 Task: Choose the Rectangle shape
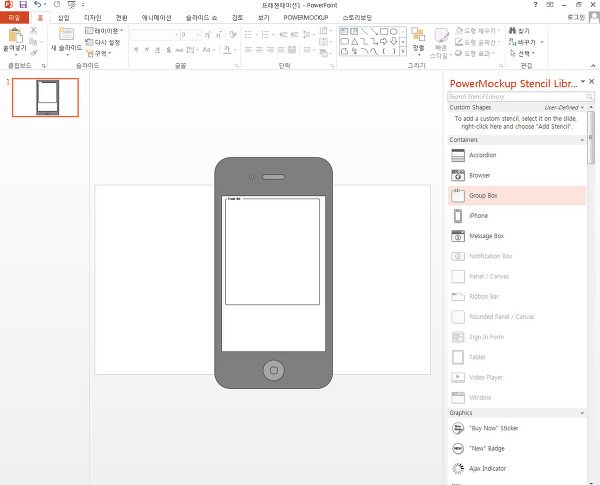coord(384,31)
